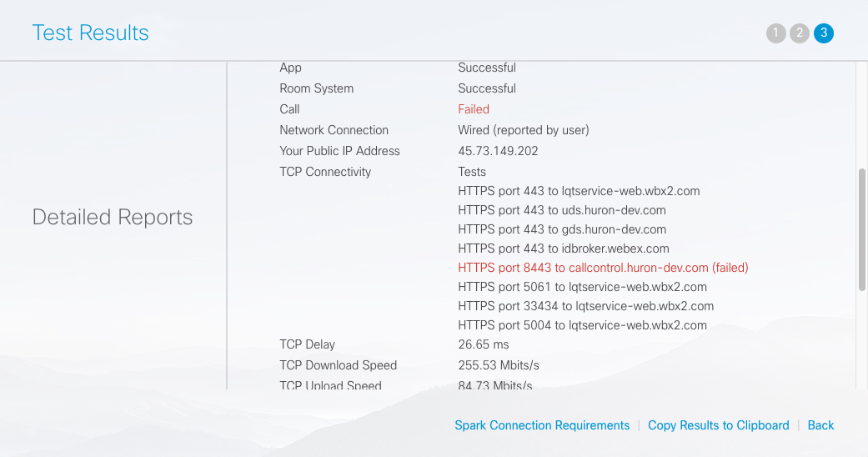This screenshot has width=868, height=457.
Task: Click the Test Results heading
Action: click(90, 33)
